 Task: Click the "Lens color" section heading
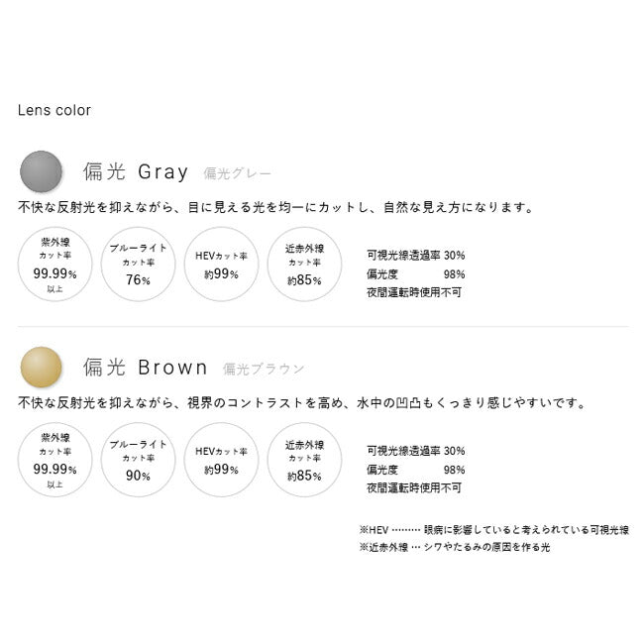tap(54, 110)
